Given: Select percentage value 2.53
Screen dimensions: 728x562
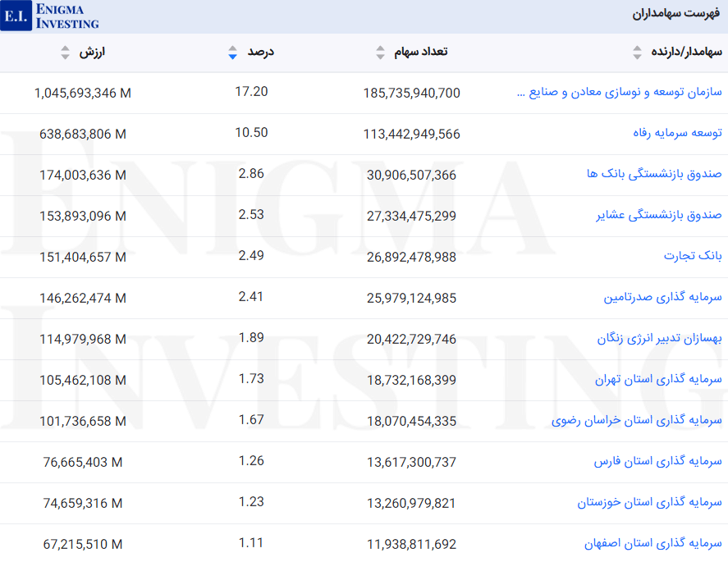Looking at the screenshot, I should (251, 214).
